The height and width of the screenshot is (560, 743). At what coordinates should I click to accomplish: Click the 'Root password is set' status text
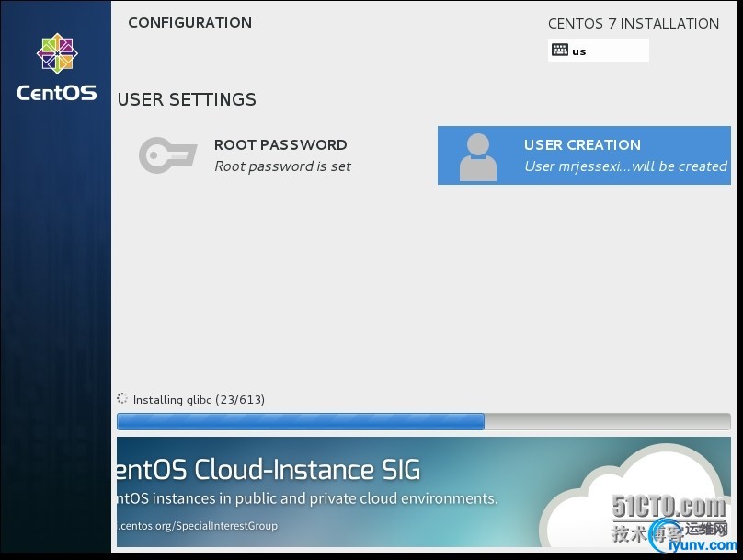282,166
